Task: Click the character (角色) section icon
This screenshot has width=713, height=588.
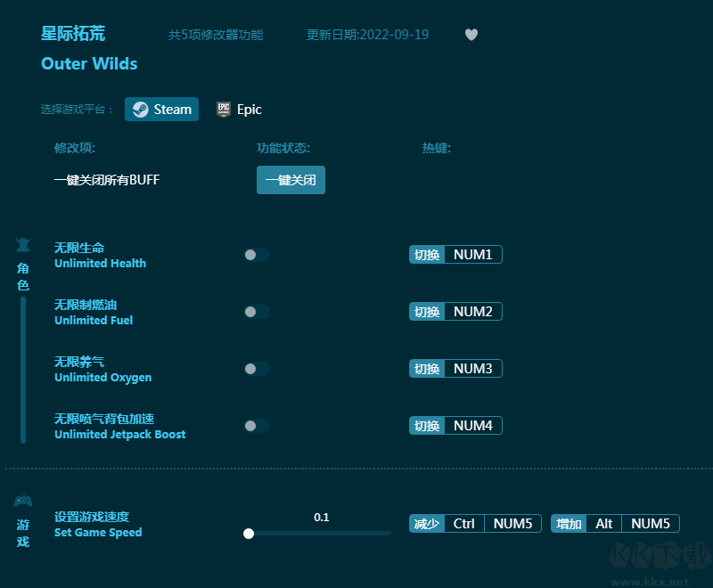Action: point(23,245)
